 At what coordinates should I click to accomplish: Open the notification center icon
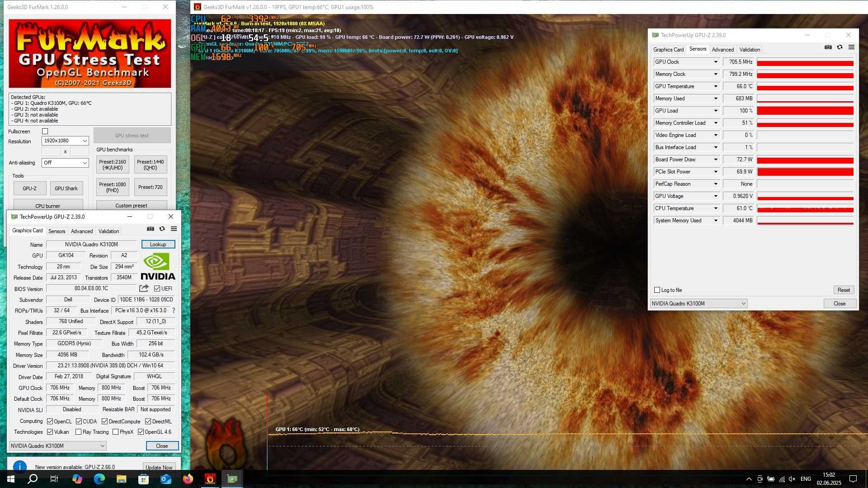(853, 479)
